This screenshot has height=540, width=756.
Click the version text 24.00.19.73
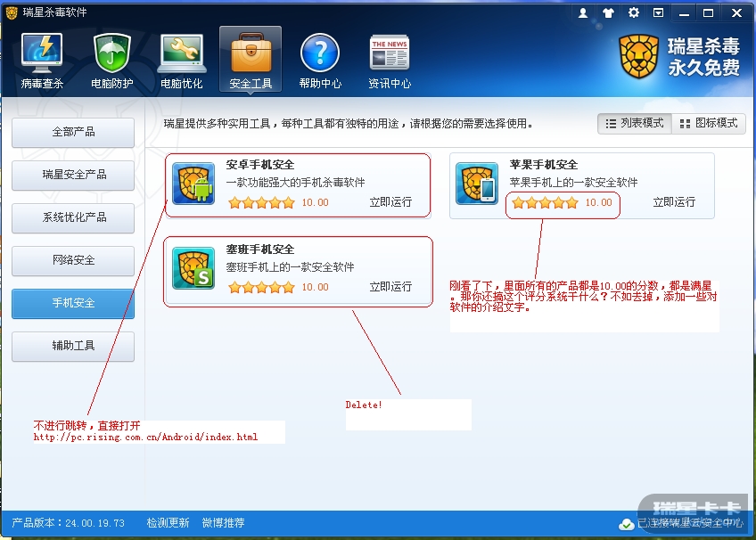coord(95,523)
